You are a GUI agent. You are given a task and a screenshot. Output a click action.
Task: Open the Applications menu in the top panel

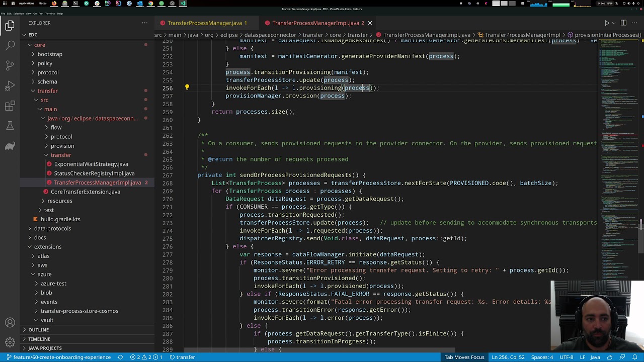[26, 4]
